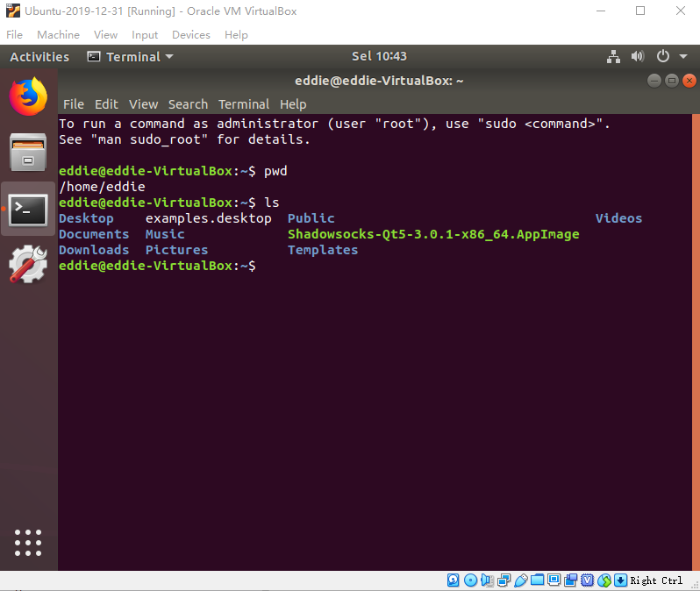Image resolution: width=700 pixels, height=591 pixels.
Task: Open the terminal window Help menu
Action: click(293, 104)
